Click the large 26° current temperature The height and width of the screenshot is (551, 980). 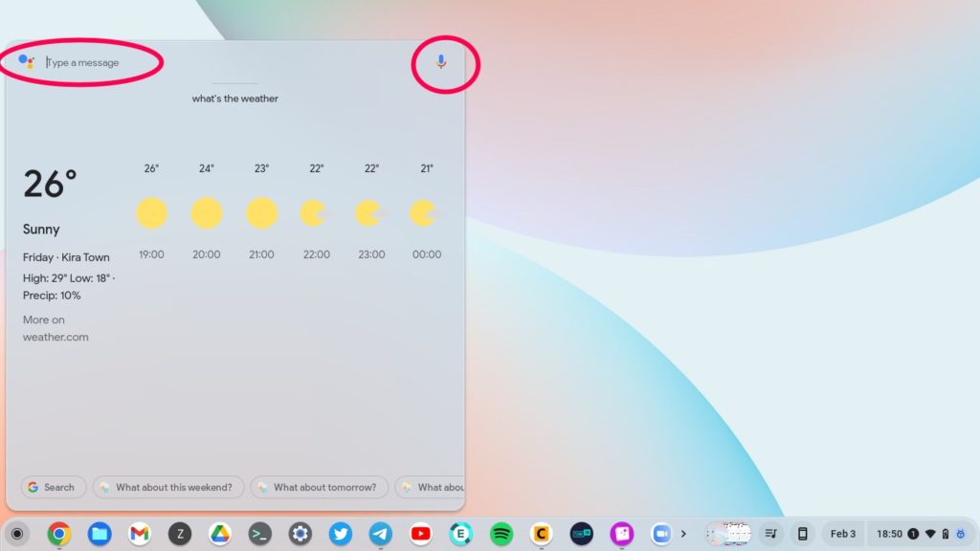click(x=50, y=184)
